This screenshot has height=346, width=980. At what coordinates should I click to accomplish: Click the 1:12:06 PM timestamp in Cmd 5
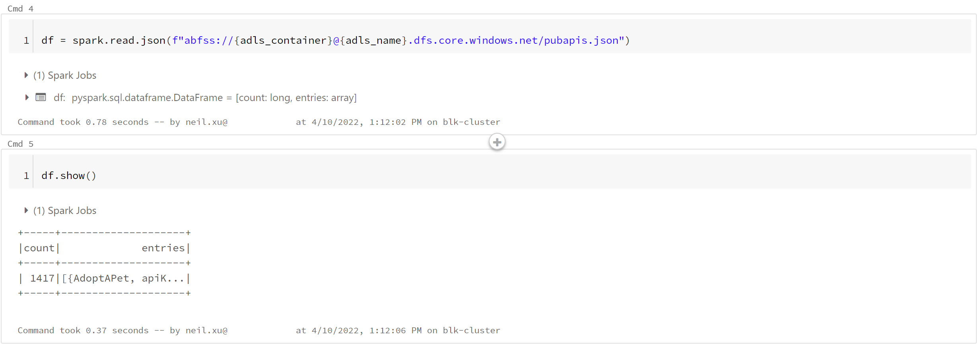395,330
